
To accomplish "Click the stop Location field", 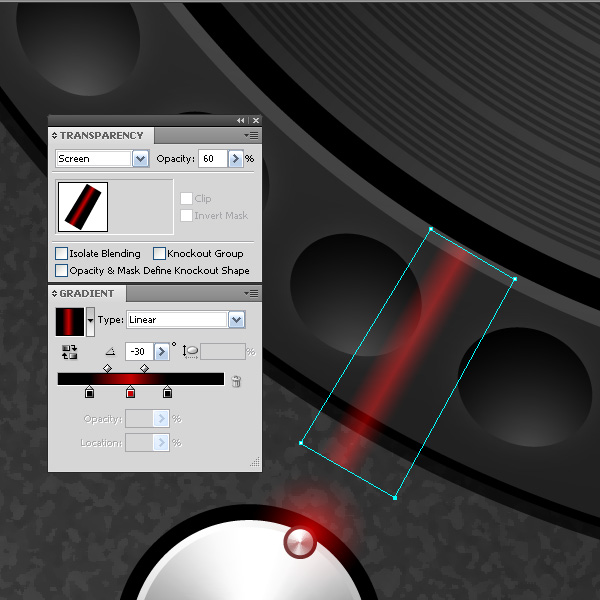I will point(139,443).
